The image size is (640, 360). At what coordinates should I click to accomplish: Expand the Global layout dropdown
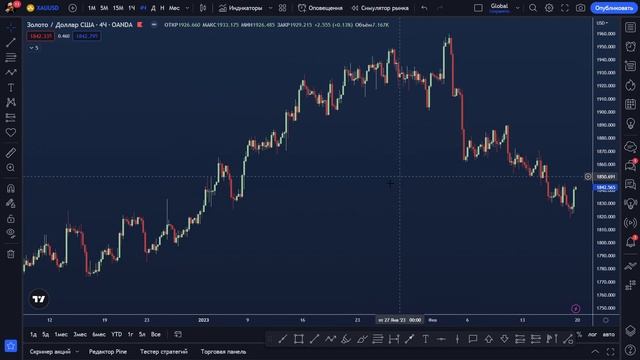[x=518, y=8]
